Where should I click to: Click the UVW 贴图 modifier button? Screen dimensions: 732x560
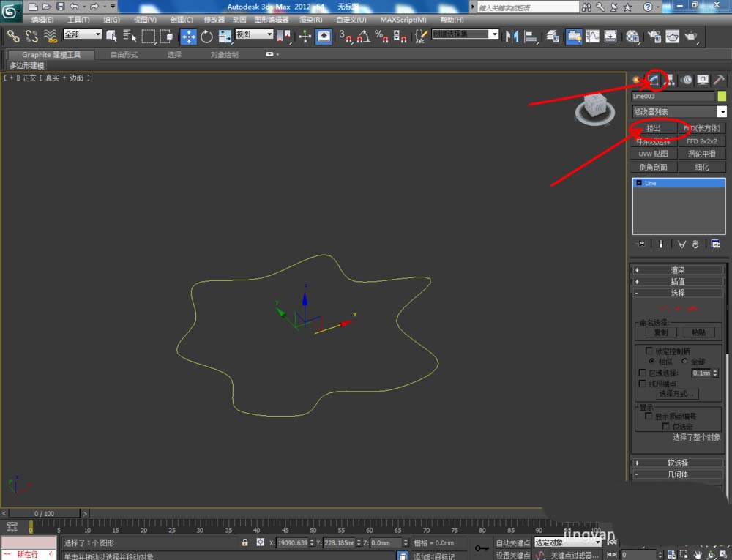coord(654,154)
